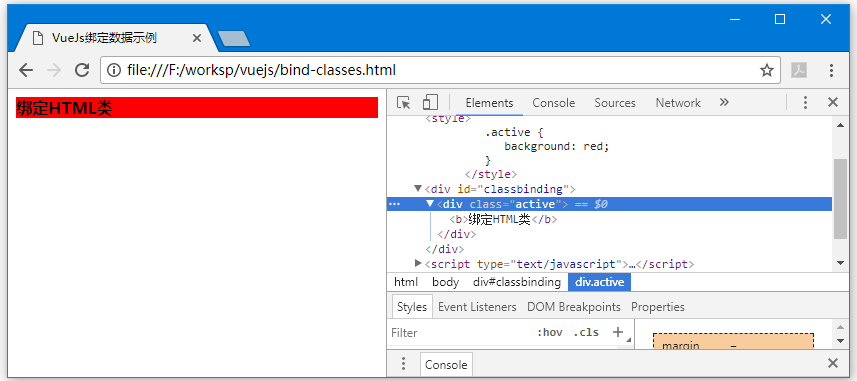
Task: Reload the page with the refresh icon
Action: tap(82, 70)
